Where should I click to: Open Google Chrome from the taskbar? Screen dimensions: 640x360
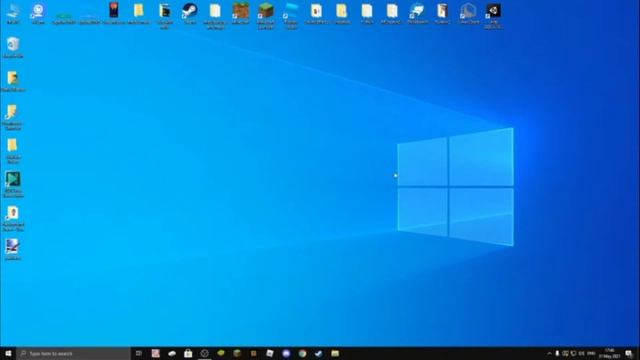tap(302, 353)
